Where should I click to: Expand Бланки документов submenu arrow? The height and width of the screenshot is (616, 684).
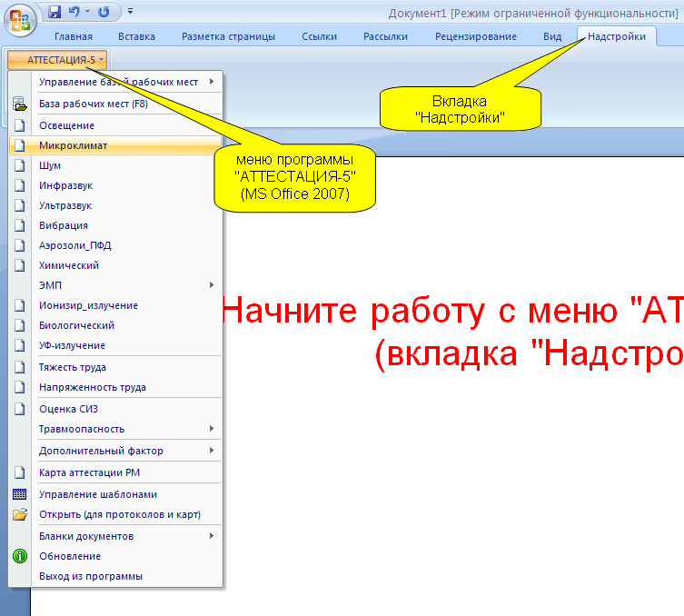[212, 536]
